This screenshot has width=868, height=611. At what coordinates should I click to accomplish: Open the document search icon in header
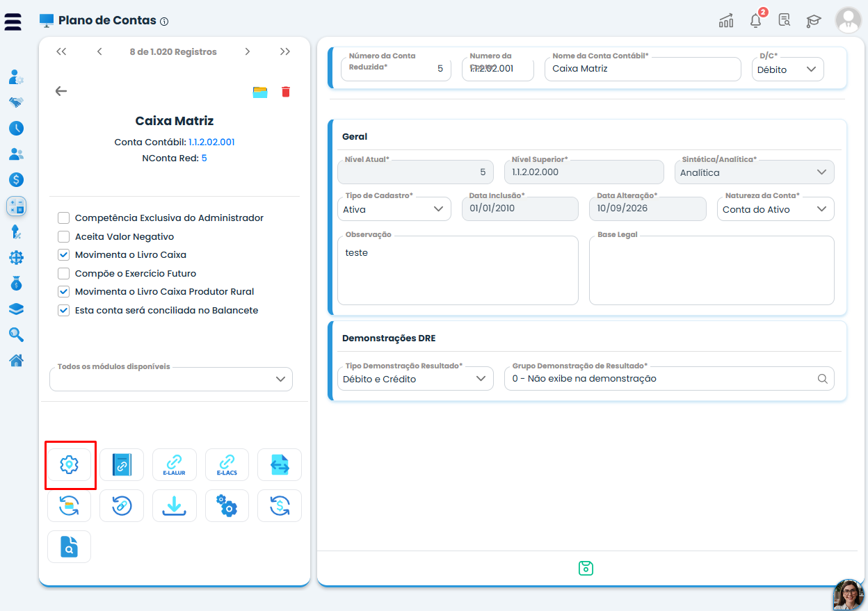click(x=785, y=21)
